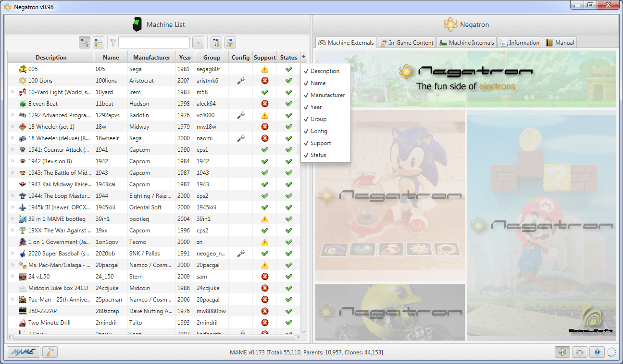
Task: Expand all tree rows in list
Action: (216, 43)
